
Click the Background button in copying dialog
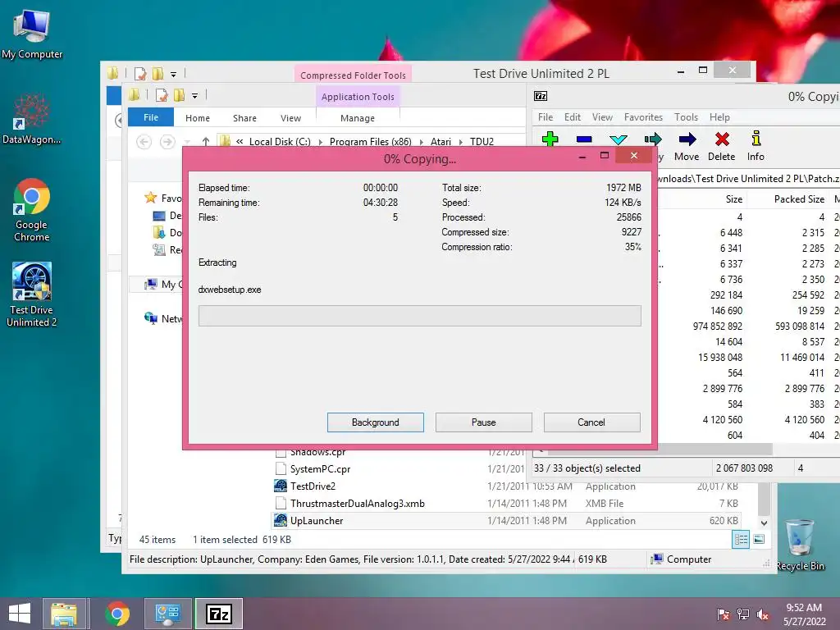(376, 422)
